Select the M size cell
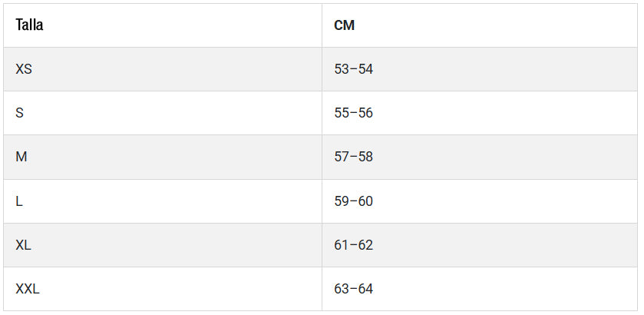This screenshot has height=315, width=644. (21, 157)
